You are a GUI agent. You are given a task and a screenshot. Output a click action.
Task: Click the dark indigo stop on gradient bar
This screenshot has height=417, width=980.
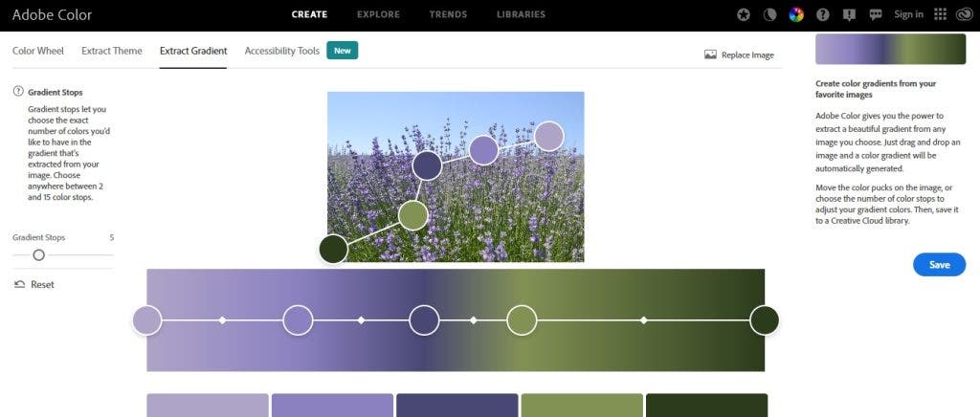(x=424, y=320)
